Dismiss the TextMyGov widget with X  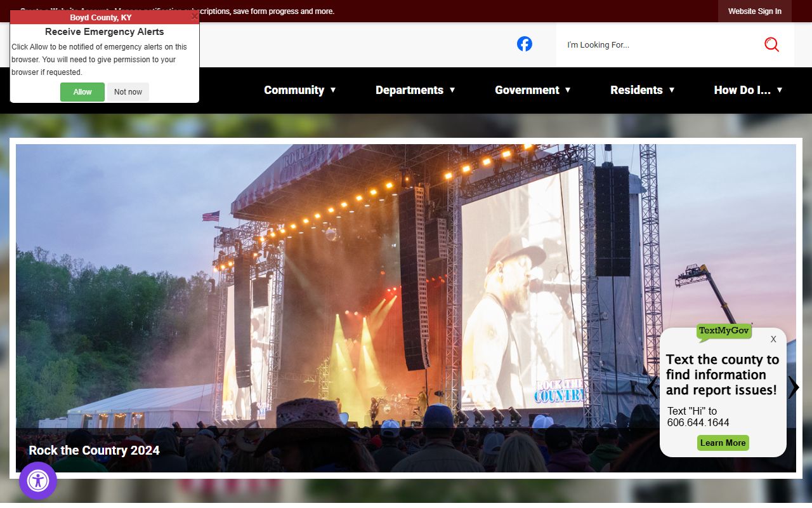click(773, 339)
